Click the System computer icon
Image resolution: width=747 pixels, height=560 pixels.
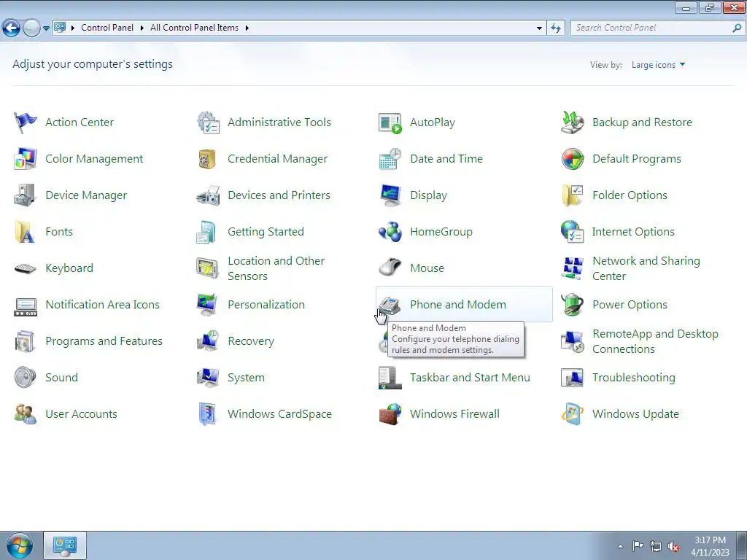click(x=208, y=378)
